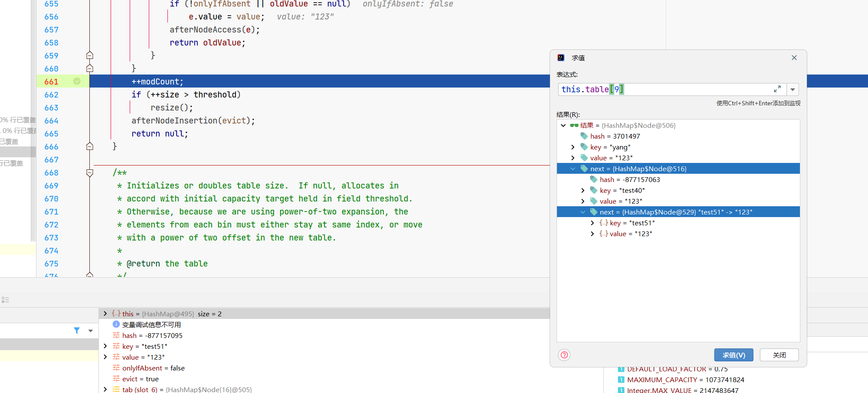Expand tab (slot_6) HashMap$Node[16] variable
868x393 pixels.
[x=105, y=390]
